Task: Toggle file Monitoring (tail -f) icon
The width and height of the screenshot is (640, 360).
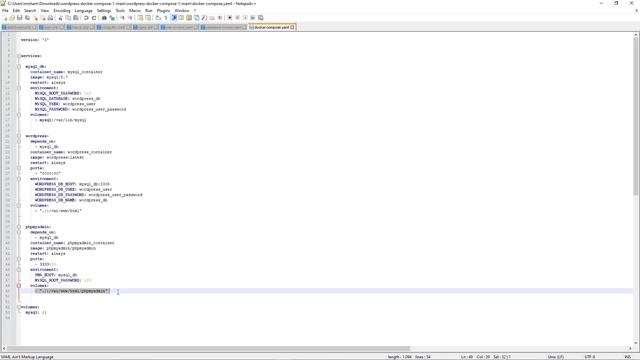Action: (220, 18)
